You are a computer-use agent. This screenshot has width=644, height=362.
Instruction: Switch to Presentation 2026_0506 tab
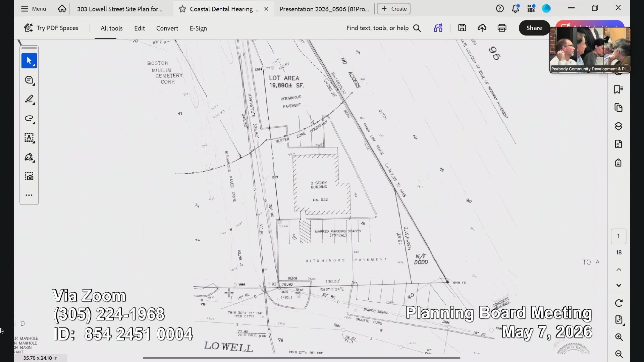[x=324, y=9]
